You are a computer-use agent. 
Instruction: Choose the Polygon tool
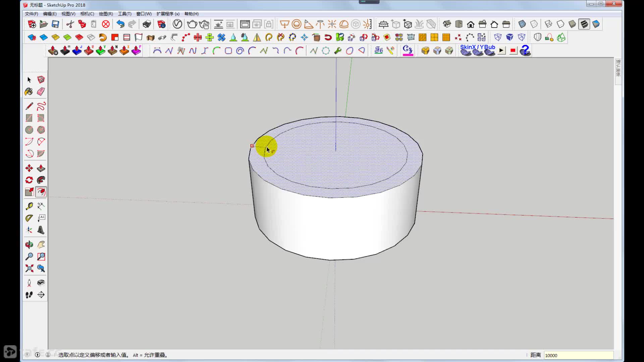41,130
